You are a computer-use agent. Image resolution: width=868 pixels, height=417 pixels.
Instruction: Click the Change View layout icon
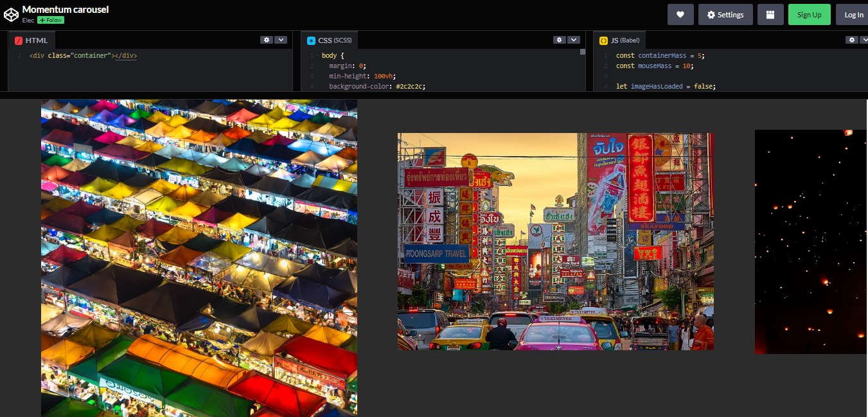770,14
